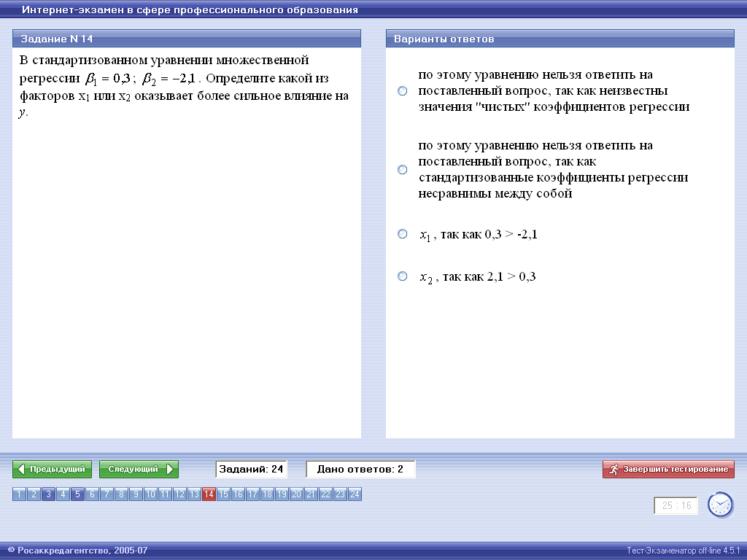Click the Задание N 14 panel header
The width and height of the screenshot is (747, 560).
[x=187, y=39]
